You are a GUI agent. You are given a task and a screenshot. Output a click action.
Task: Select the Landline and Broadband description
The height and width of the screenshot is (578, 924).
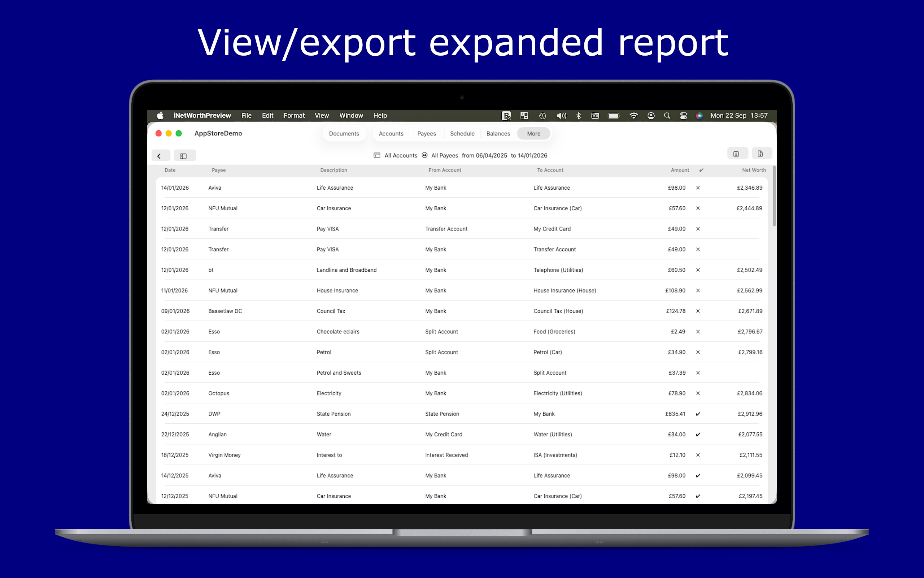346,270
